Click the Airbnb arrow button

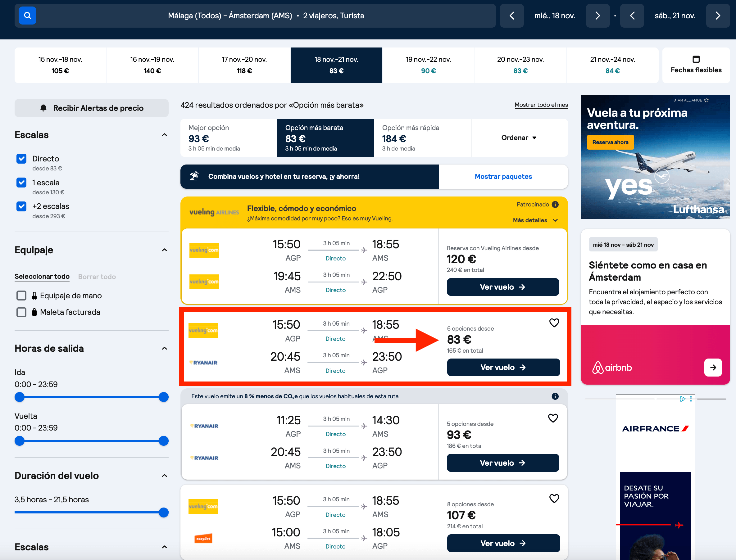click(x=713, y=367)
